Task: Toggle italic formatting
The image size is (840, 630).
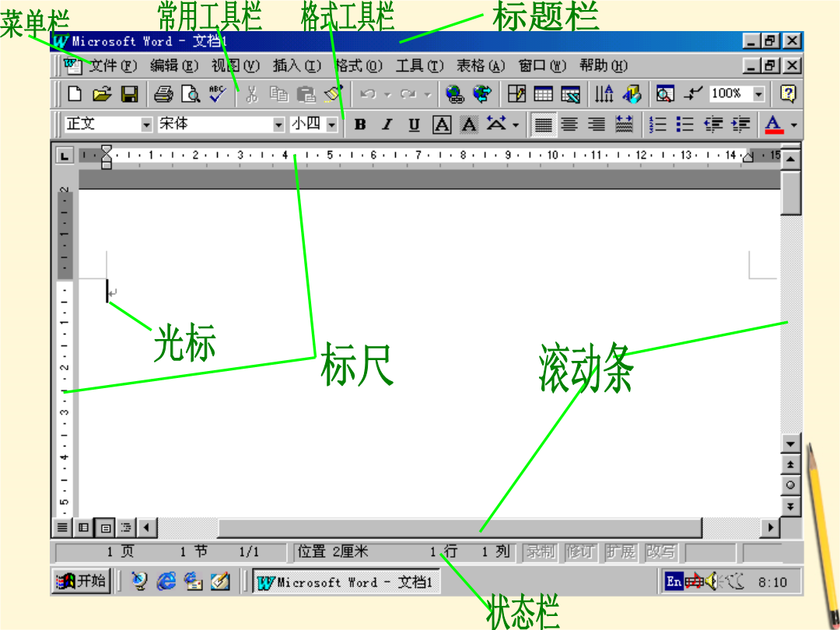Action: click(x=387, y=124)
